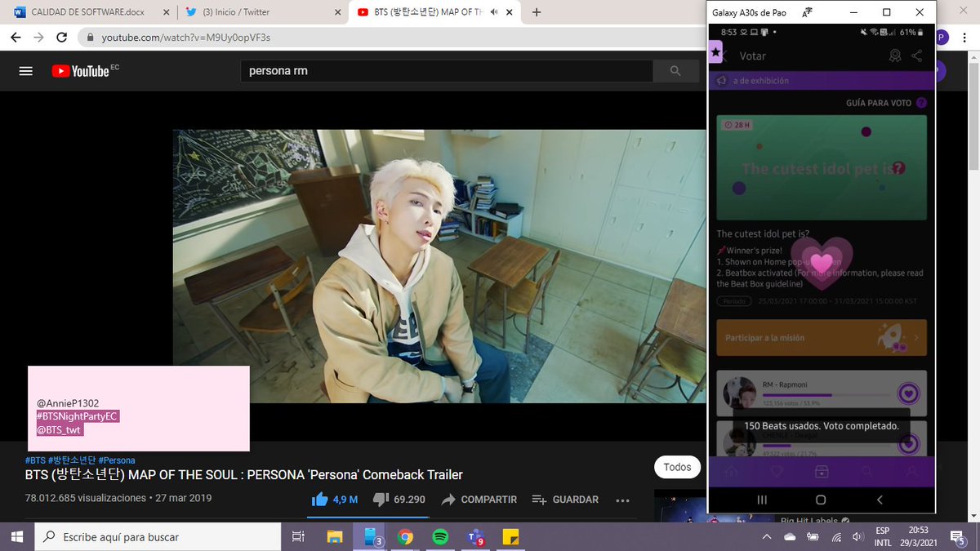Open Windows notification center
The height and width of the screenshot is (551, 980).
[958, 537]
